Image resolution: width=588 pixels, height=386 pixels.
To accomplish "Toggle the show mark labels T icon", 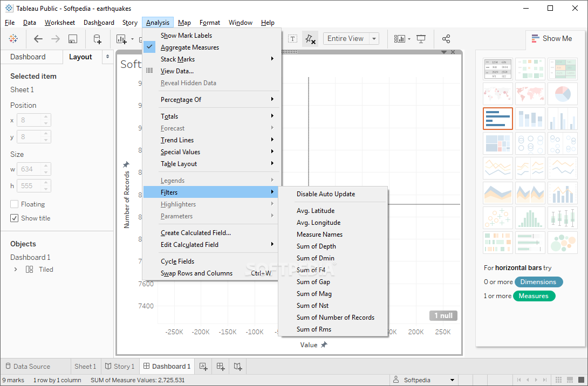I will 292,39.
